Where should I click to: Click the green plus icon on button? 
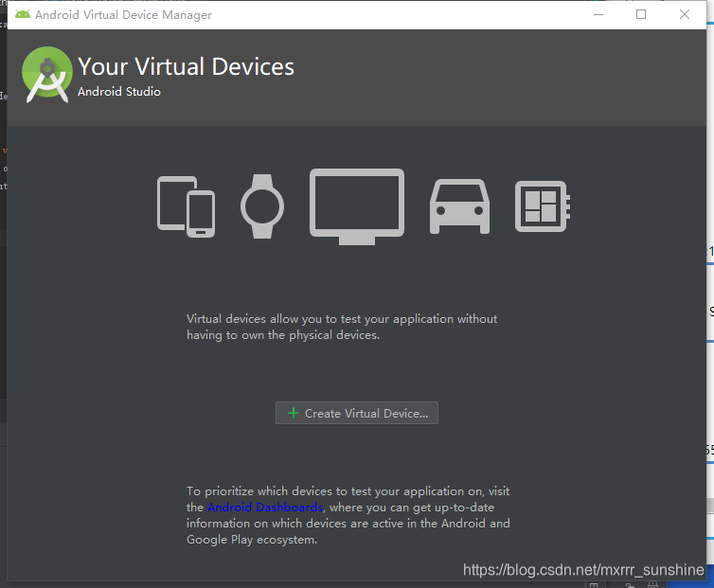click(x=294, y=413)
